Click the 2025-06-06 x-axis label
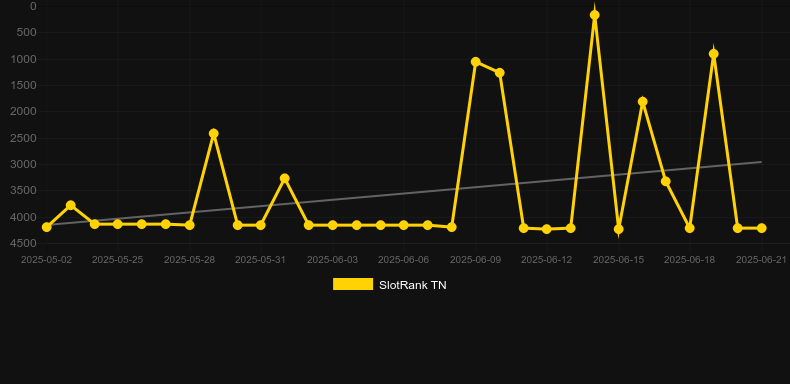The image size is (790, 384). 404,260
